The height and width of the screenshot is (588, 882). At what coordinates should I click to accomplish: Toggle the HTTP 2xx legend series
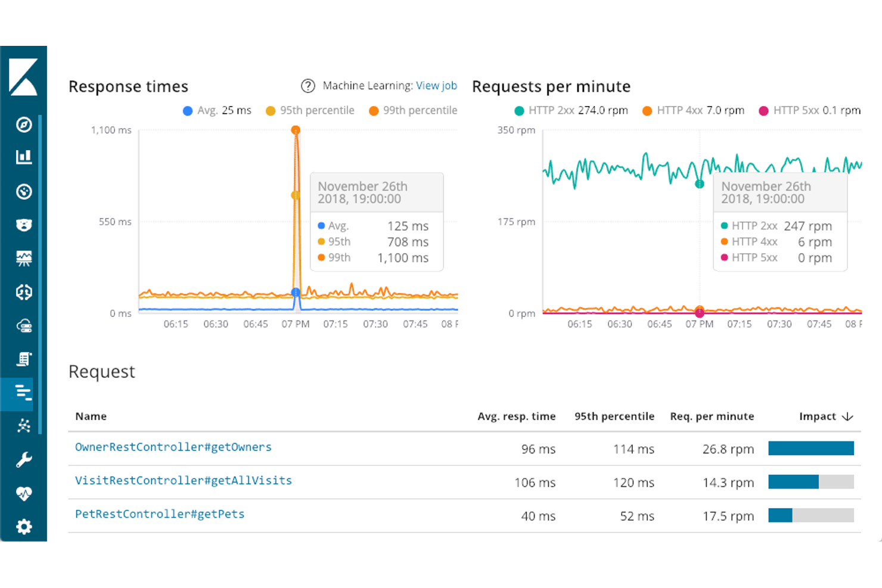pos(570,110)
